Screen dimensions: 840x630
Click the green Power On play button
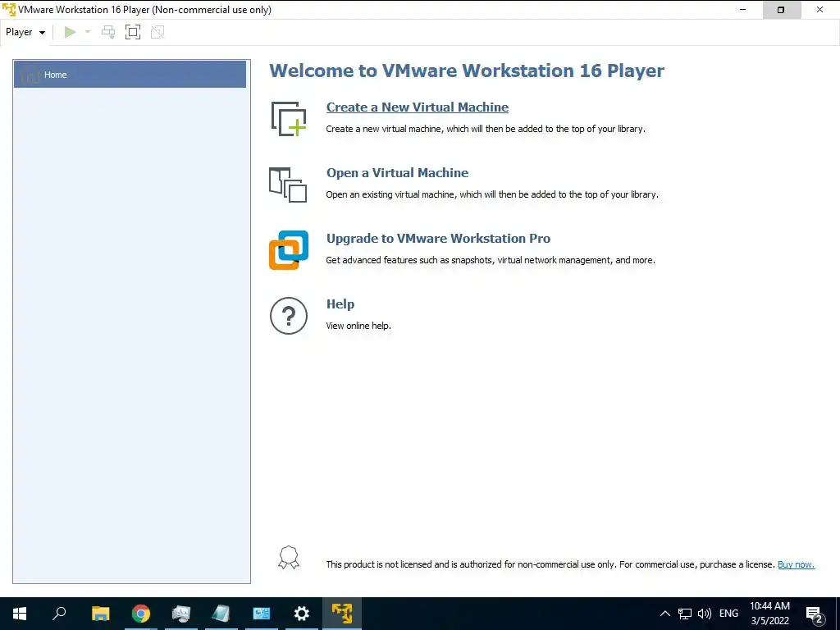pos(70,32)
